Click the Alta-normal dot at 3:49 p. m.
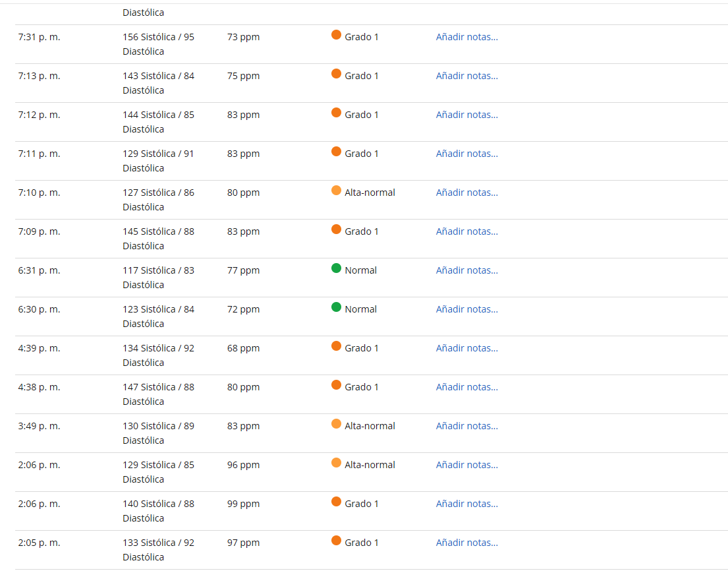Image resolution: width=728 pixels, height=571 pixels. [x=336, y=424]
